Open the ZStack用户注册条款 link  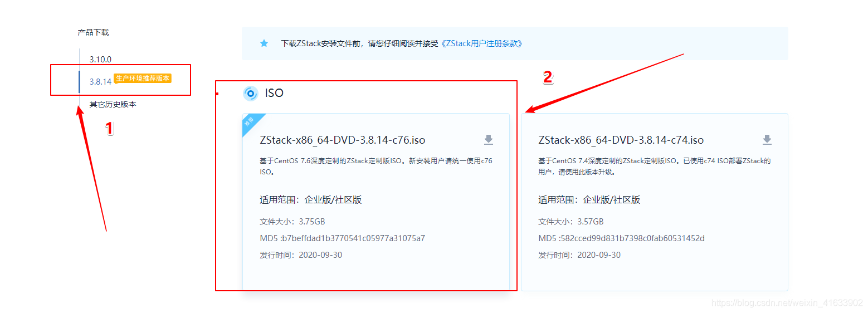click(481, 43)
